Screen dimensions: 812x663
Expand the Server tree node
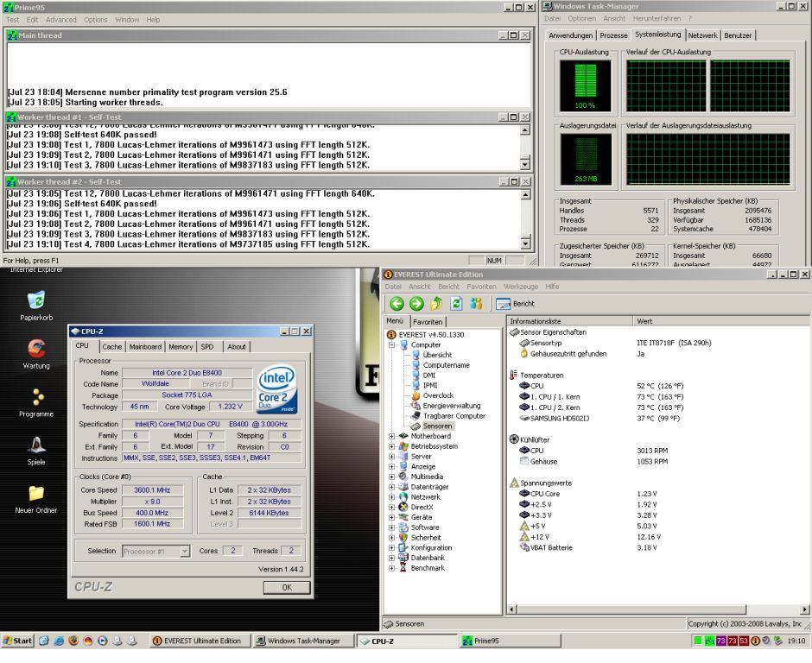coord(392,457)
